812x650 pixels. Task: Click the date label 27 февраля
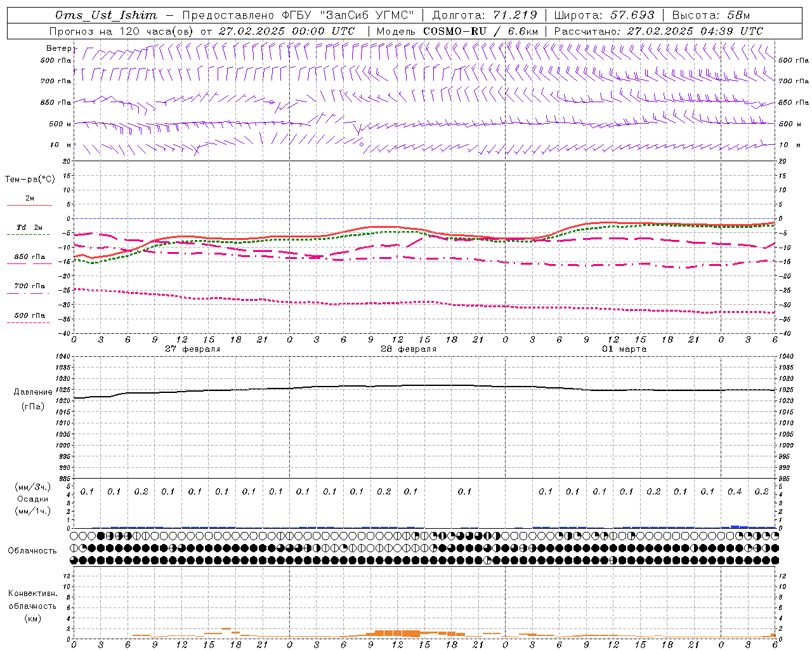click(x=193, y=349)
